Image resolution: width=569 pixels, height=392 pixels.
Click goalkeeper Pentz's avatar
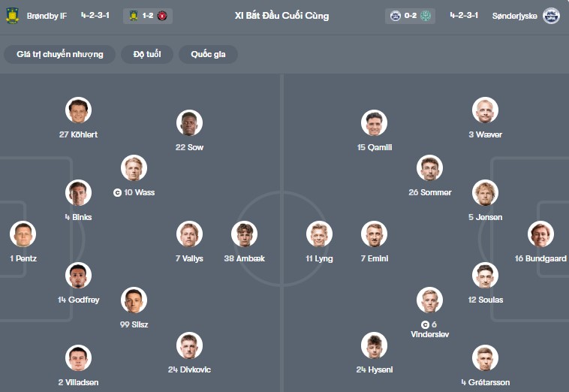tap(23, 234)
